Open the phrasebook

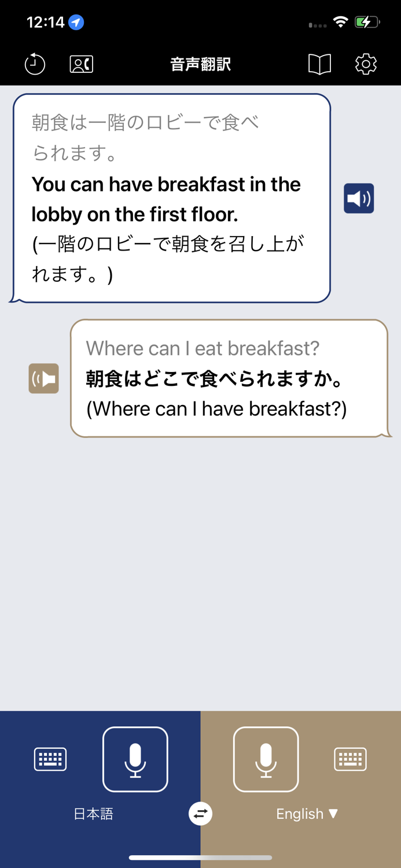pos(320,64)
